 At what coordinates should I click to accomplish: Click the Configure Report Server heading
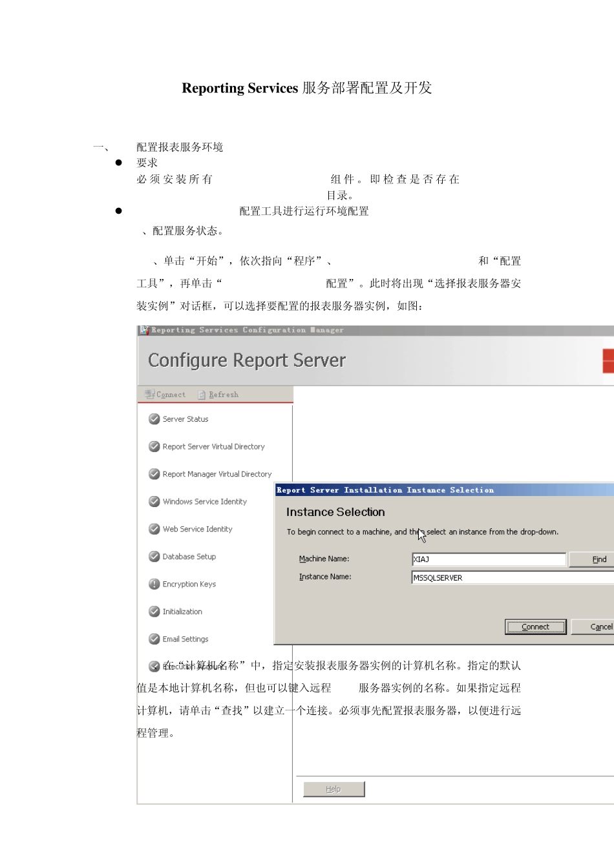pyautogui.click(x=247, y=360)
